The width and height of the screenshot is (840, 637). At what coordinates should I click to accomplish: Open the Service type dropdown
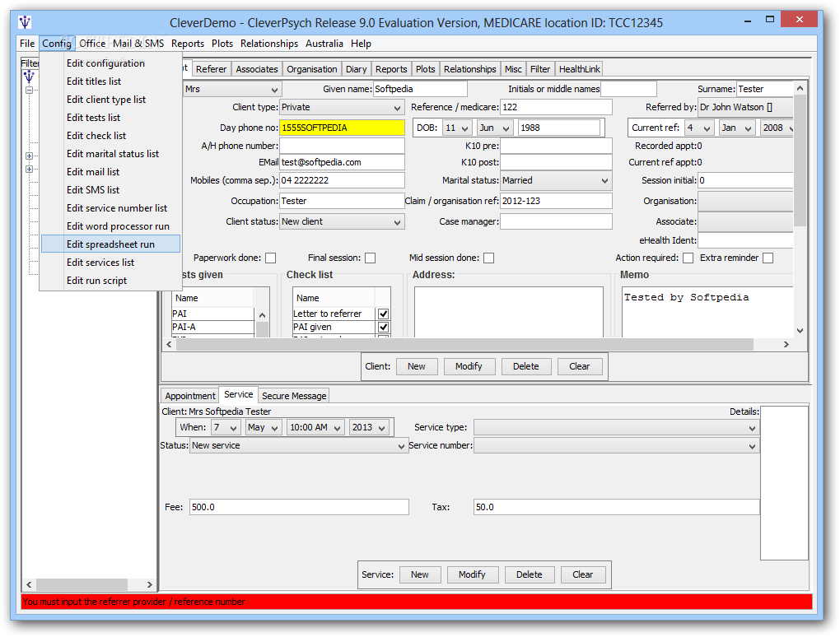point(617,428)
